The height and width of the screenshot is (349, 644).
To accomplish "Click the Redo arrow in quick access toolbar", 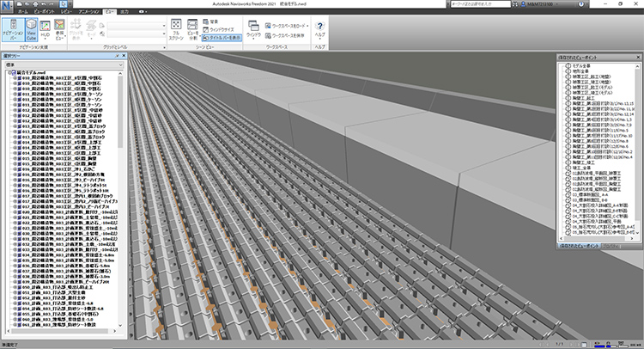I will [x=51, y=3].
